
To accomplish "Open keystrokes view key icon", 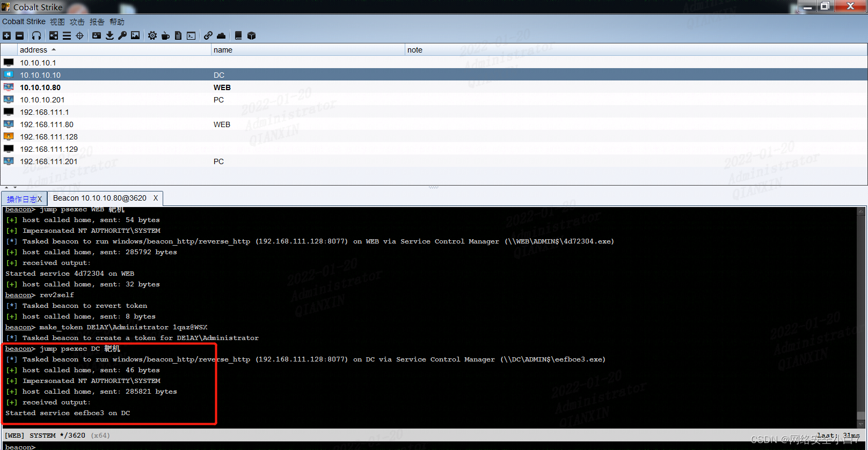I will click(122, 36).
